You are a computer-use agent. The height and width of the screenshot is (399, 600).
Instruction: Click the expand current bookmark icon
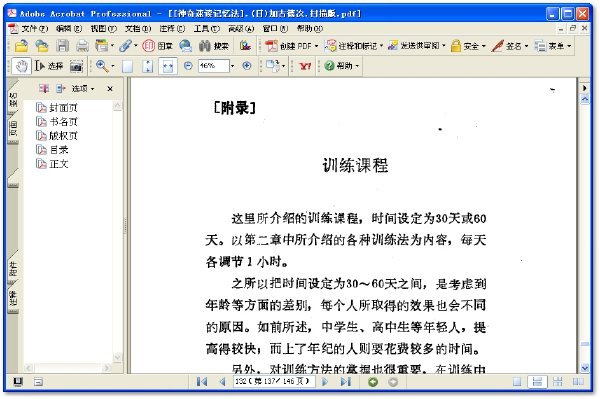tap(60, 88)
